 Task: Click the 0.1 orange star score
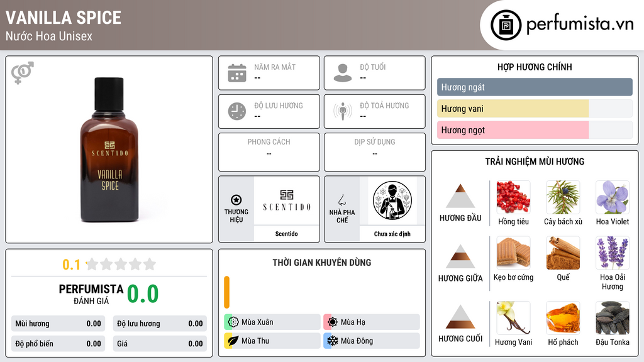(72, 265)
